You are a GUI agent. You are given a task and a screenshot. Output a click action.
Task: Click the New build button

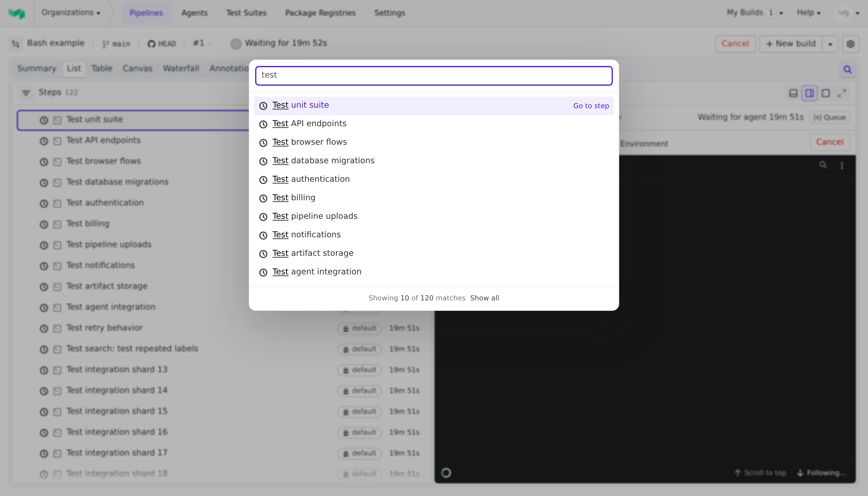[x=791, y=44]
